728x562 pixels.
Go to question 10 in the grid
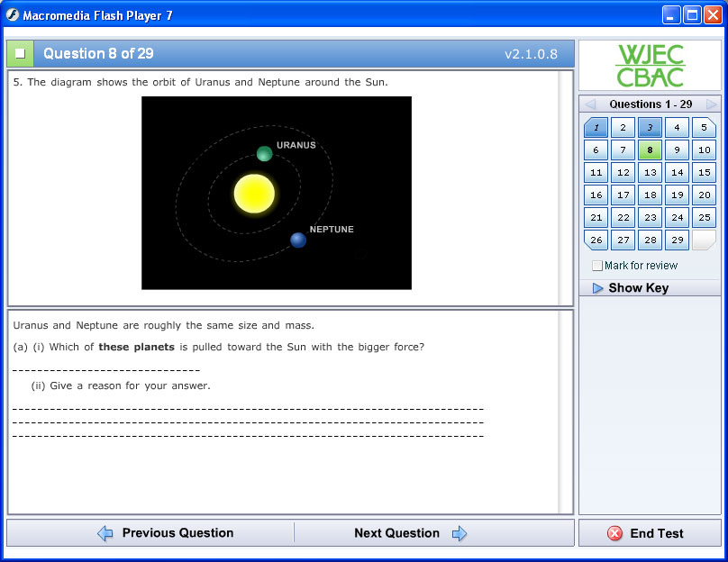point(704,150)
